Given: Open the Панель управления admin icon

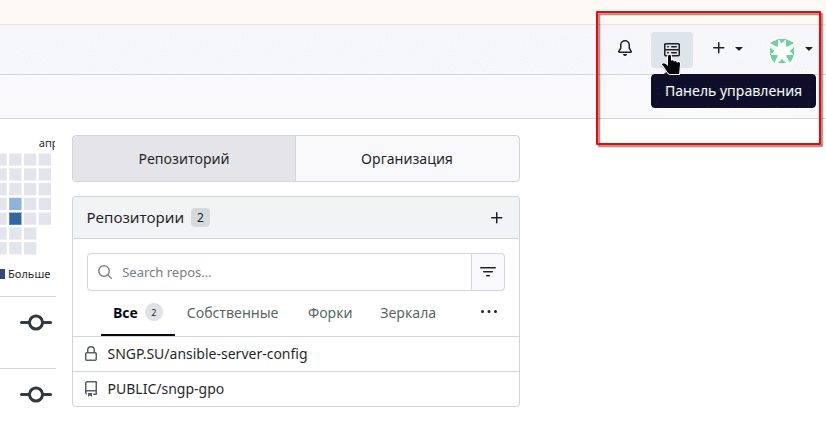Looking at the screenshot, I should tap(672, 49).
